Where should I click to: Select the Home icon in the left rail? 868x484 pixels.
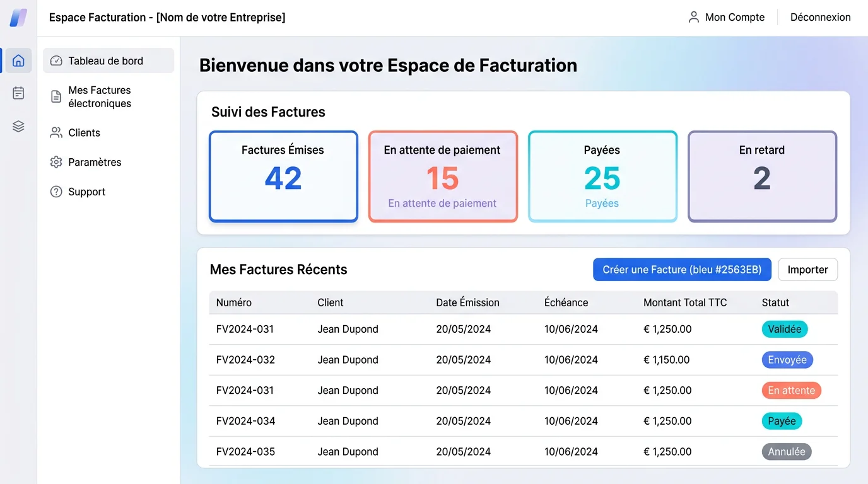[18, 60]
